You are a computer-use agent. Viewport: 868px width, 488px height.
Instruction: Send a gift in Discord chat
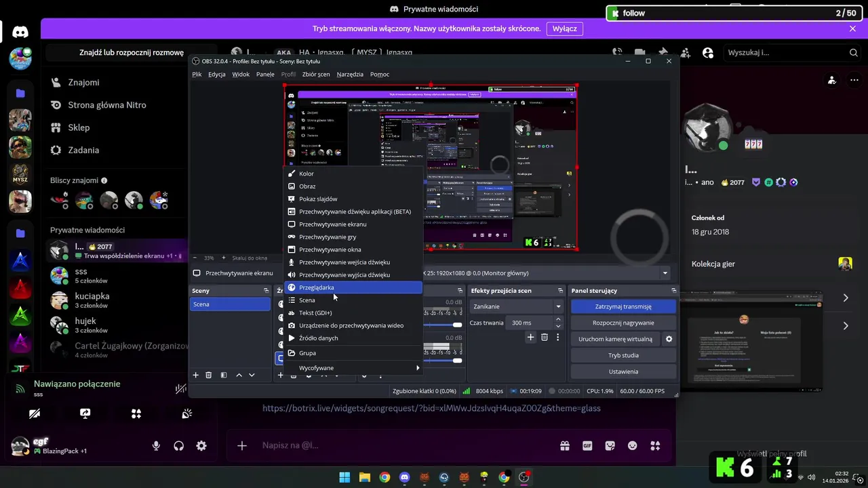click(x=564, y=445)
